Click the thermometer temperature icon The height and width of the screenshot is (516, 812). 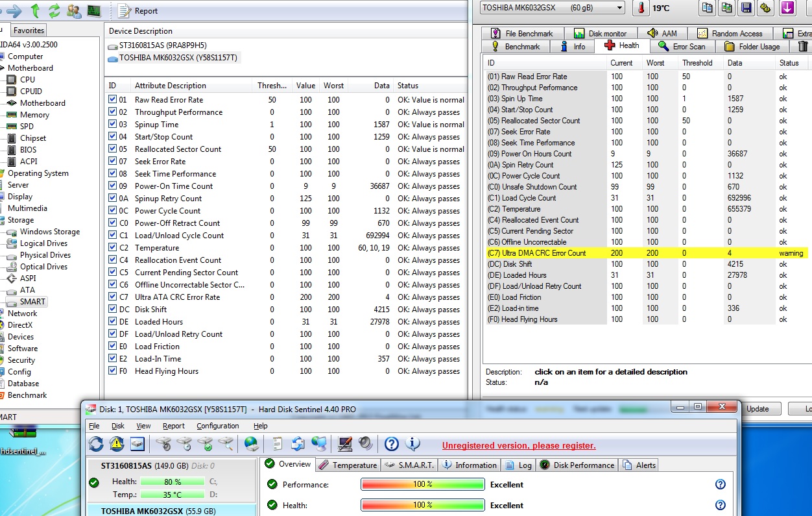(x=641, y=8)
